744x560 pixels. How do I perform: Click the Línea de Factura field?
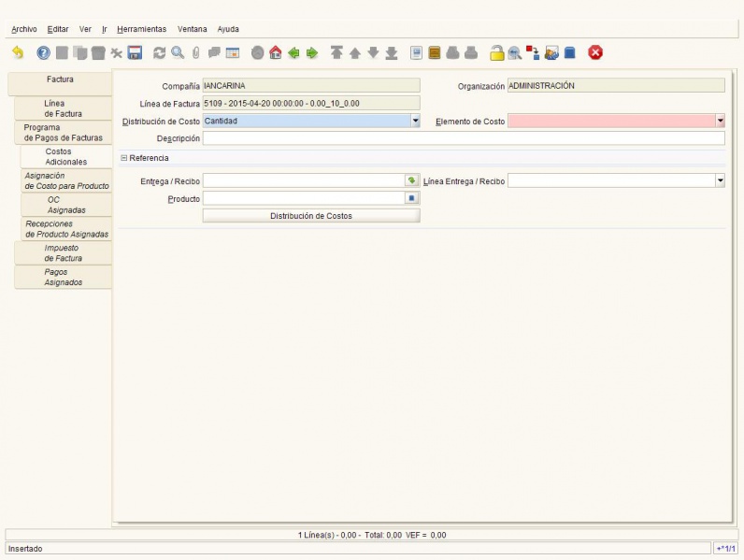[x=311, y=104]
